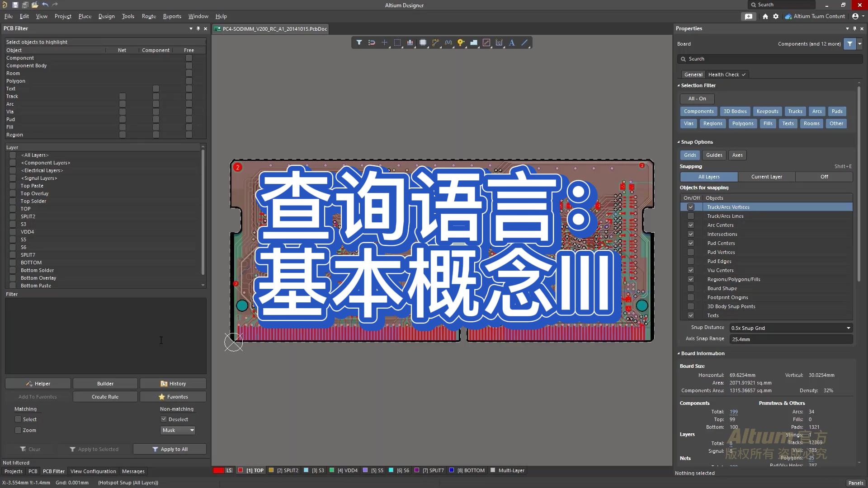868x488 pixels.
Task: Enable the Pad Vertices snapping checkbox
Action: point(690,252)
